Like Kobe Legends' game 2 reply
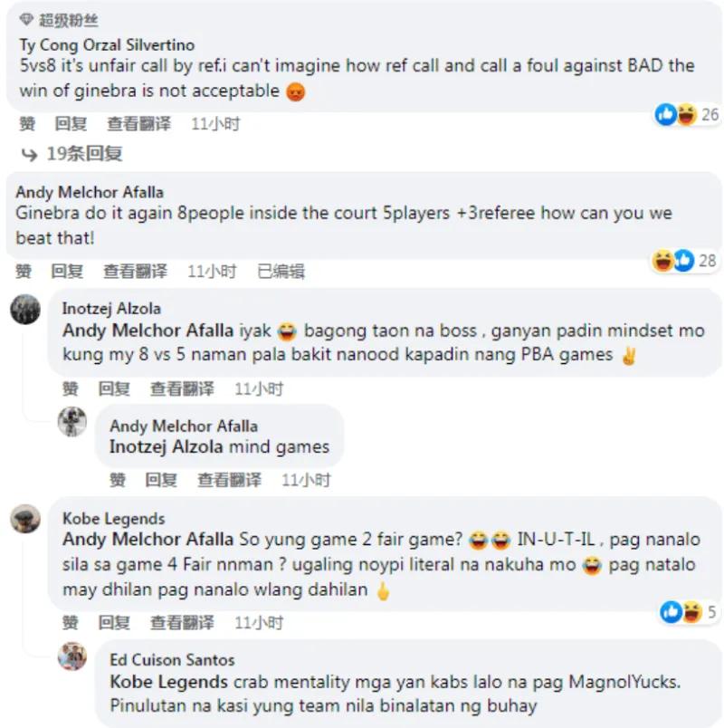Screen dimensions: 724x728 (x=70, y=622)
